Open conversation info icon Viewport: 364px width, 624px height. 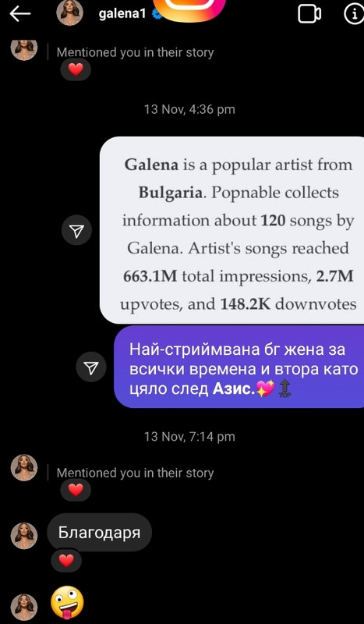pyautogui.click(x=354, y=14)
